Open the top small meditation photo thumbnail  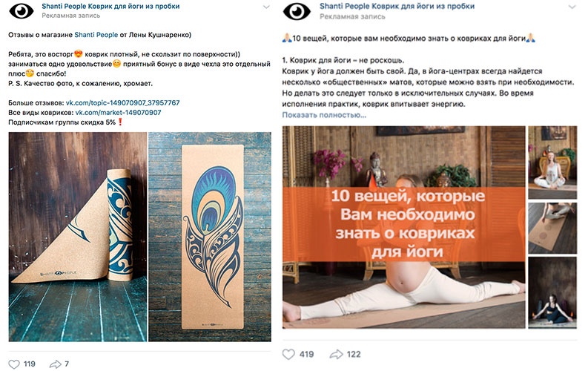coord(552,162)
